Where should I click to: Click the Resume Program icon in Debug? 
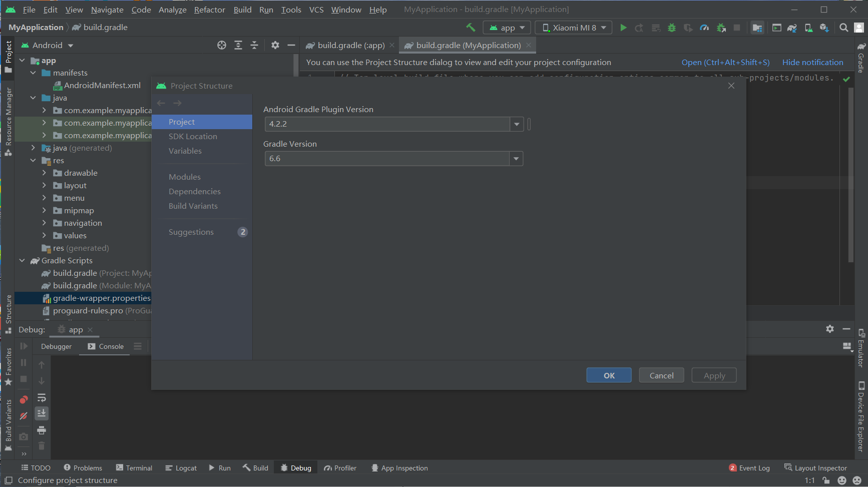pyautogui.click(x=24, y=346)
